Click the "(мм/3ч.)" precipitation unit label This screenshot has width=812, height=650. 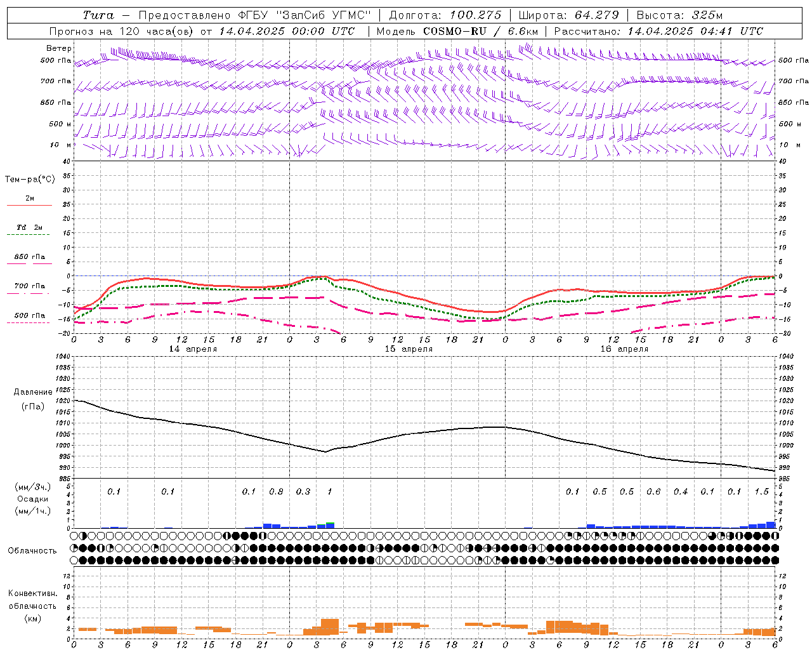[x=32, y=487]
